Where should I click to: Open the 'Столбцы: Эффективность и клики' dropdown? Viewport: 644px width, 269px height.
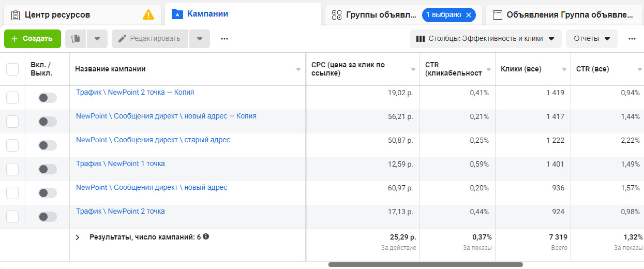(486, 39)
